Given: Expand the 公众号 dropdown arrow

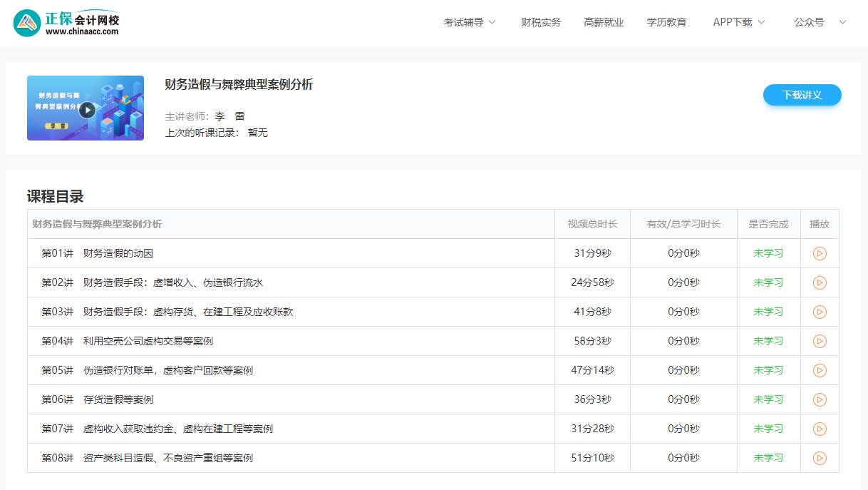Looking at the screenshot, I should click(842, 22).
